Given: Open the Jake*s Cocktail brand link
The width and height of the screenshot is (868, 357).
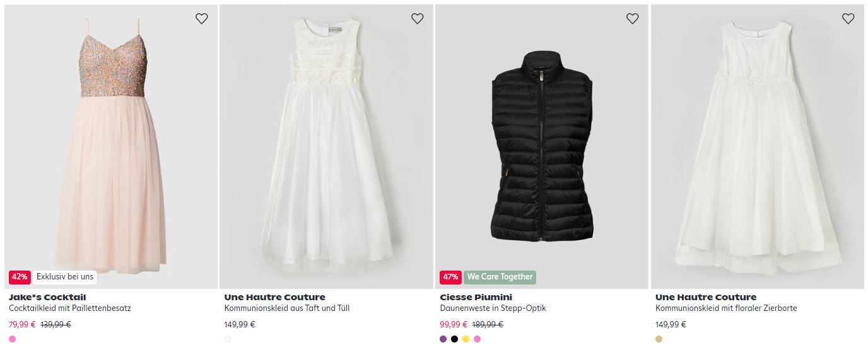Looking at the screenshot, I should click(47, 297).
